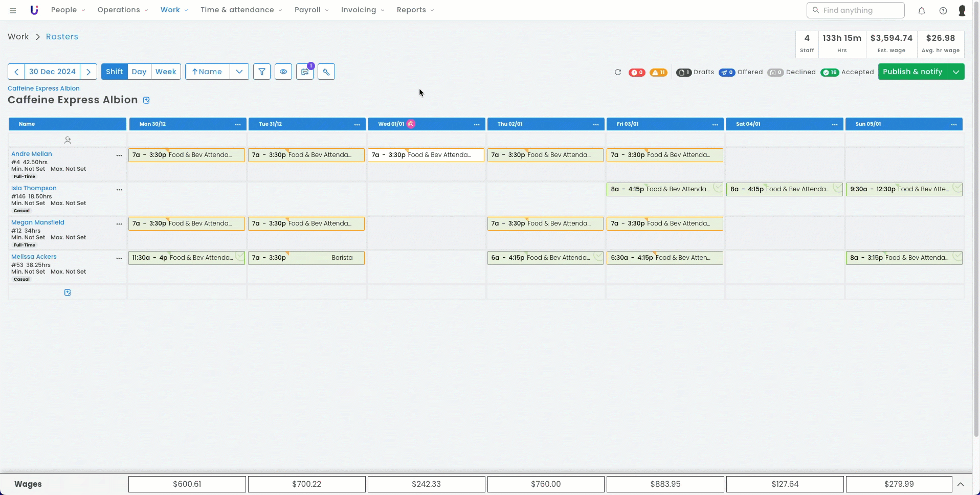Toggle the eye visibility options button
980x495 pixels.
[x=283, y=72]
